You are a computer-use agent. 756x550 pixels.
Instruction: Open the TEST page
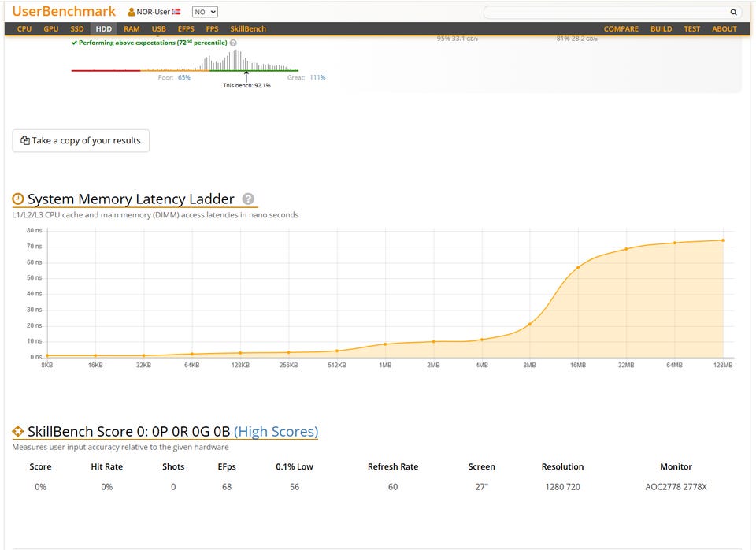pyautogui.click(x=692, y=29)
